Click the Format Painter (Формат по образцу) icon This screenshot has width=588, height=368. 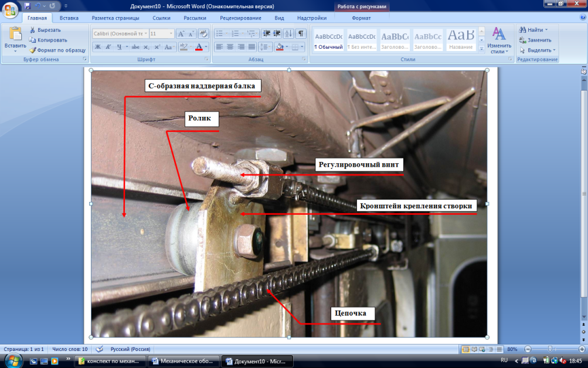coord(34,50)
